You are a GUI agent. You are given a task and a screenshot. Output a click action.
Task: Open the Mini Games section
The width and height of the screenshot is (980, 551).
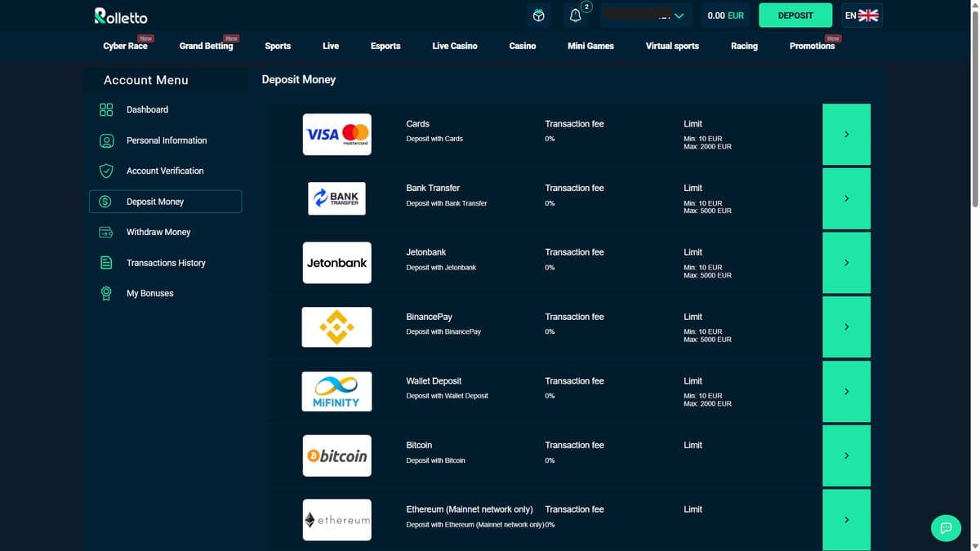(x=590, y=46)
